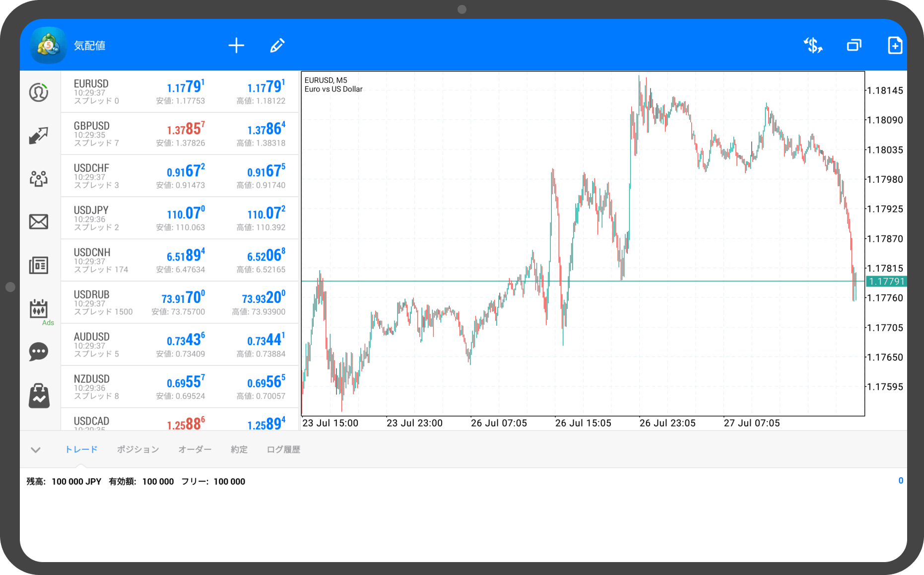Open the trader community people icon
Screen dimensions: 924x575
click(x=39, y=178)
